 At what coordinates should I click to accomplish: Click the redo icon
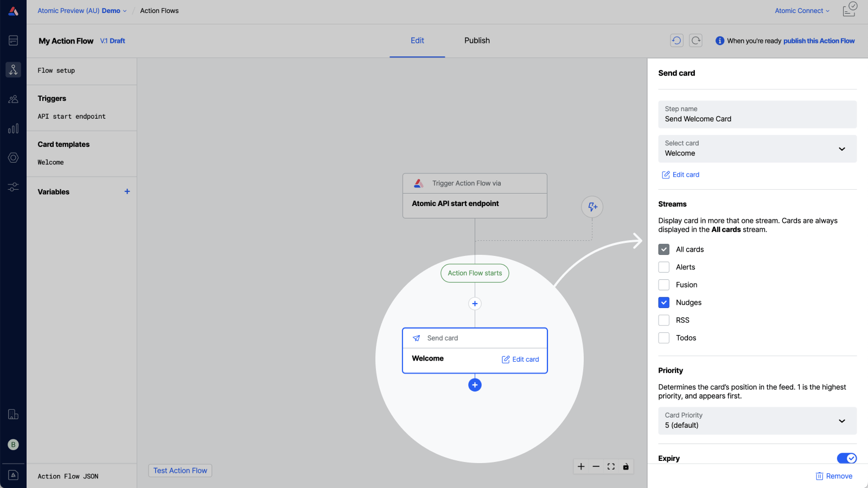696,41
